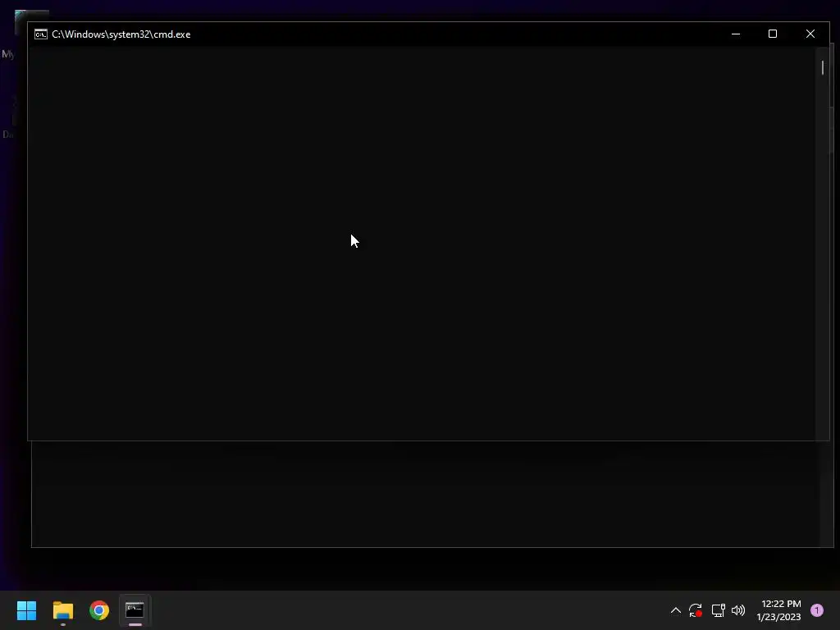Open File Explorer from the taskbar
840x630 pixels.
62,610
